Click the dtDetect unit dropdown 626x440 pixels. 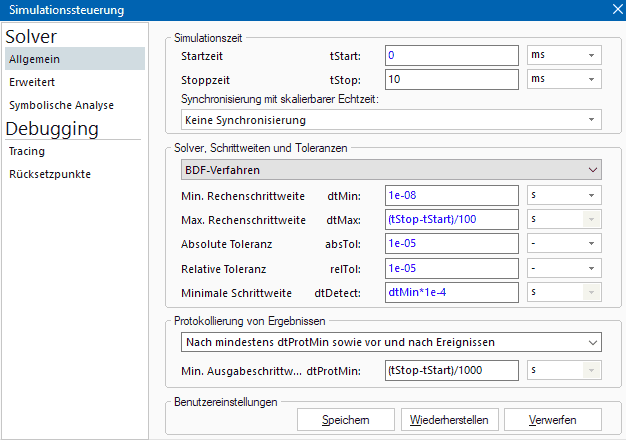tap(564, 292)
